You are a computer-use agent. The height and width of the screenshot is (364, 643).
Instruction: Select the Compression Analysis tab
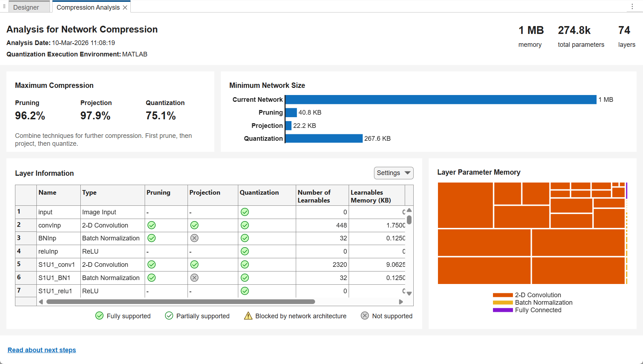(x=88, y=7)
